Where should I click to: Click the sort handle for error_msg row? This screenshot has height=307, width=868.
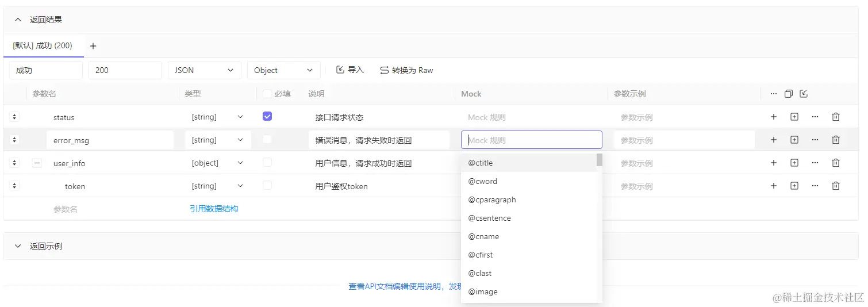(x=15, y=140)
